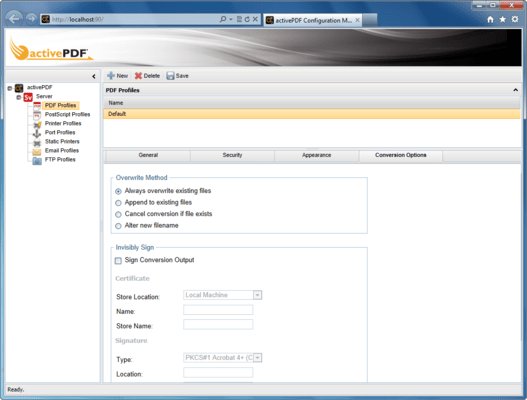Click the red Server node icon
The width and height of the screenshot is (527, 400).
pyautogui.click(x=28, y=97)
